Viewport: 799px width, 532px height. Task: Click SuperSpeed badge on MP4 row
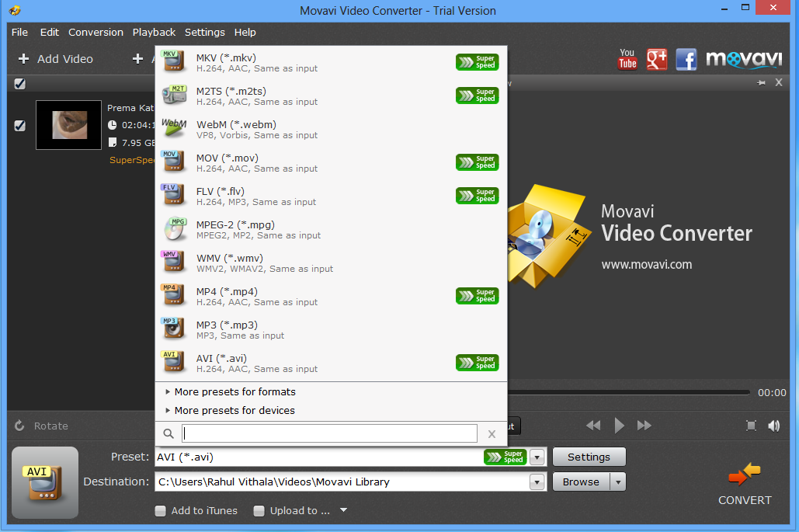tap(477, 296)
